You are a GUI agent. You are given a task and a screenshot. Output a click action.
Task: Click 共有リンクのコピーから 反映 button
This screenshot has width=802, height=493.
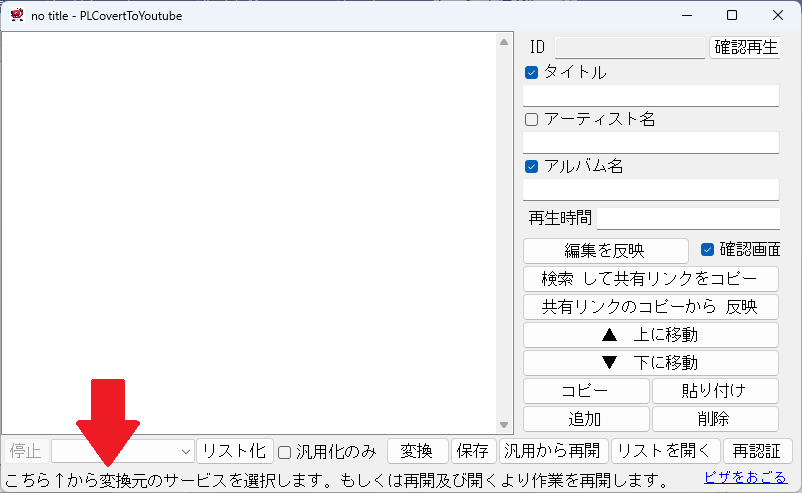650,306
